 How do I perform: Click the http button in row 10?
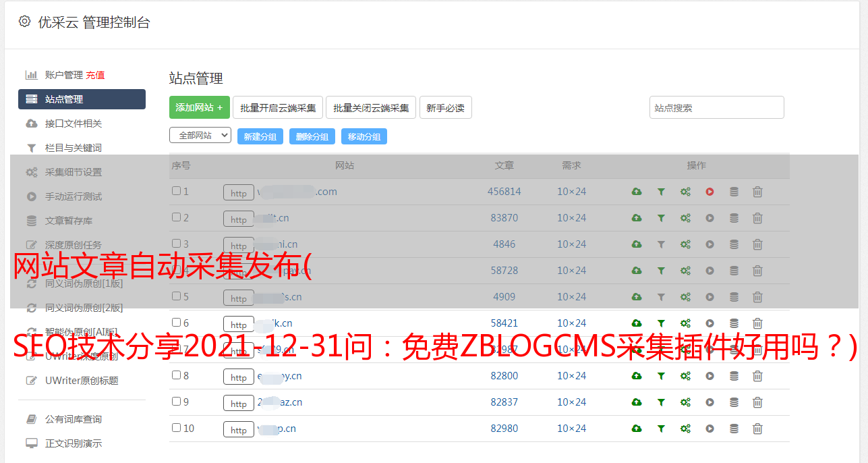(x=239, y=429)
